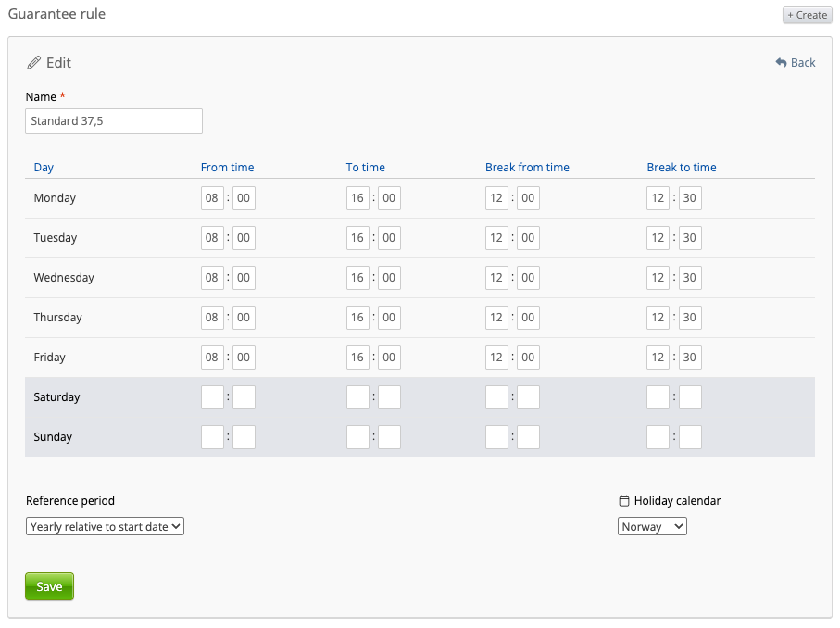The height and width of the screenshot is (628, 840).
Task: Click Monday From time hour field
Action: point(212,198)
